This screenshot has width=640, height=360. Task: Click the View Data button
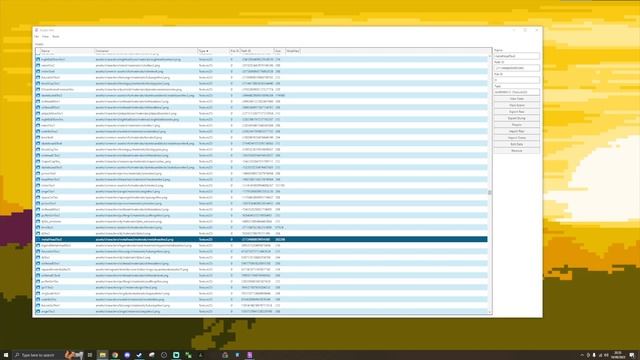pos(516,99)
